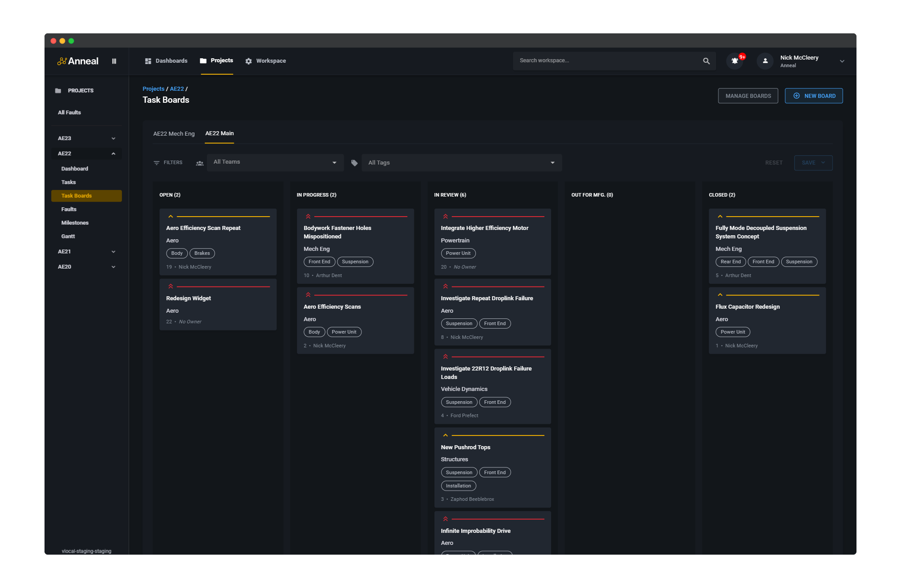
Task: Click the Filters funnel icon
Action: 156,162
